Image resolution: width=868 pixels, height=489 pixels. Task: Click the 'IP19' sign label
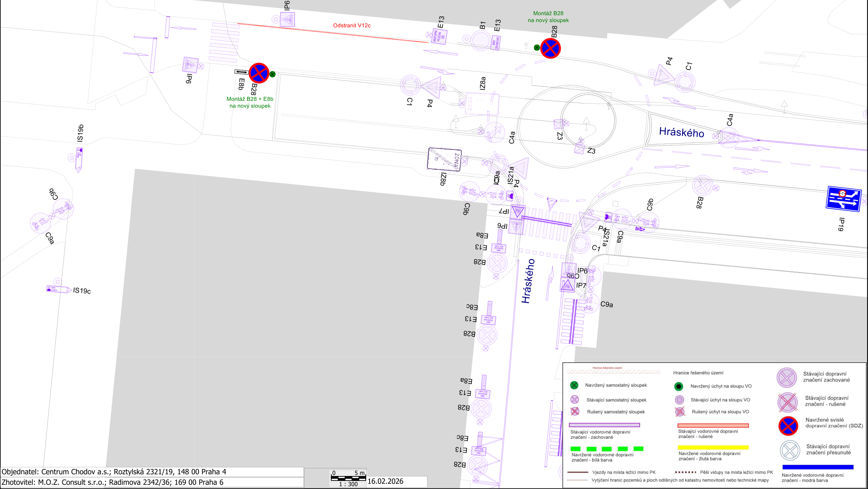tap(841, 224)
